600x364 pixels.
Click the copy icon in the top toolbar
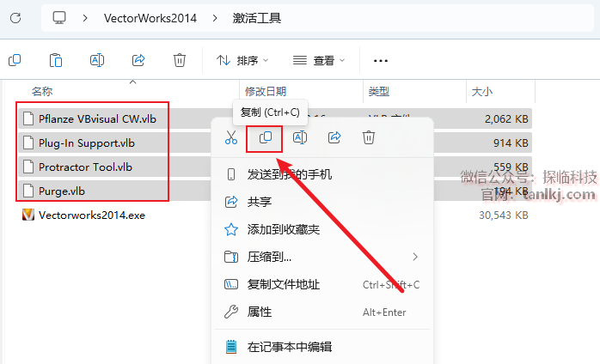(15, 60)
